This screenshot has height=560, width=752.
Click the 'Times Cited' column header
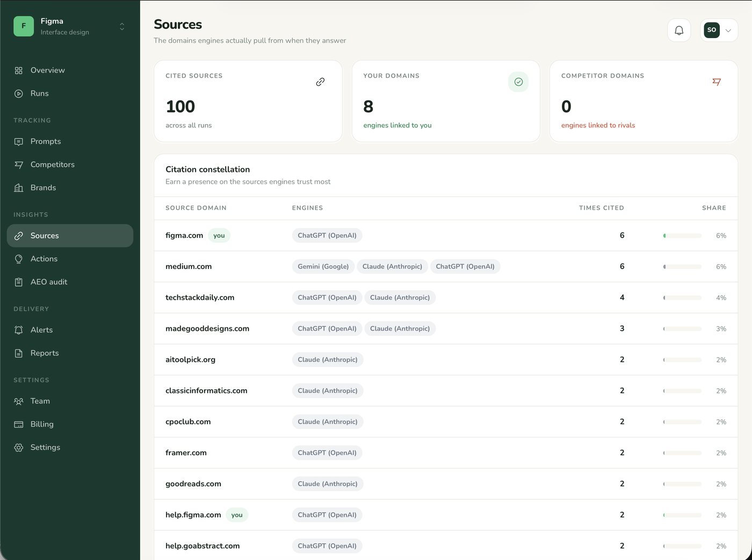602,208
